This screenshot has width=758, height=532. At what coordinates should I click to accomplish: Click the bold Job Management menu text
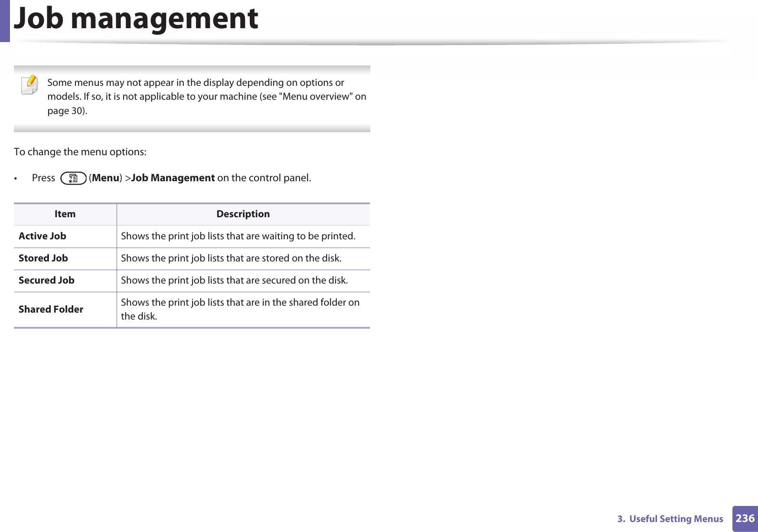[x=173, y=178]
